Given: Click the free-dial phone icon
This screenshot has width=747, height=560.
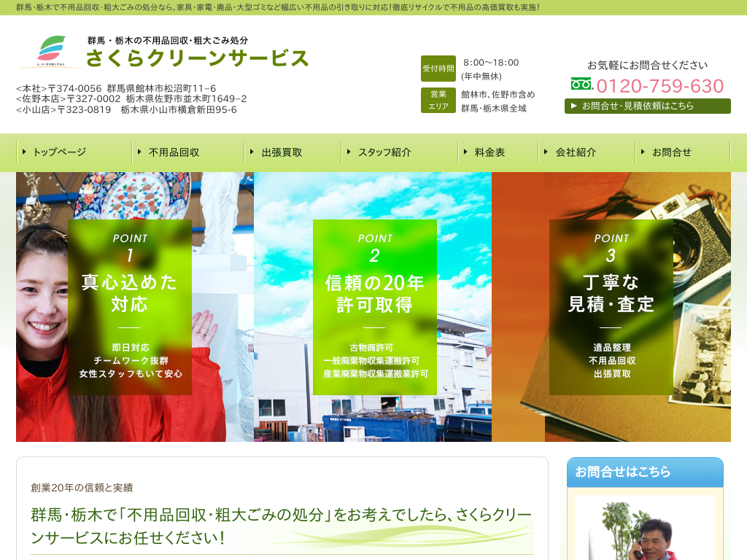Looking at the screenshot, I should pyautogui.click(x=581, y=85).
